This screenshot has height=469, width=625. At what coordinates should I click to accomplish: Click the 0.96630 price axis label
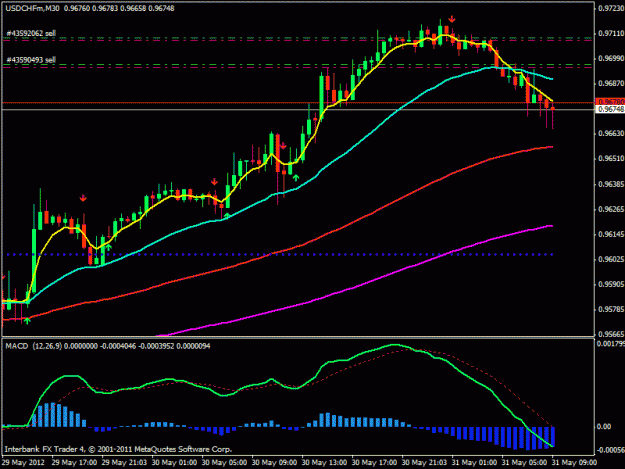(x=611, y=133)
